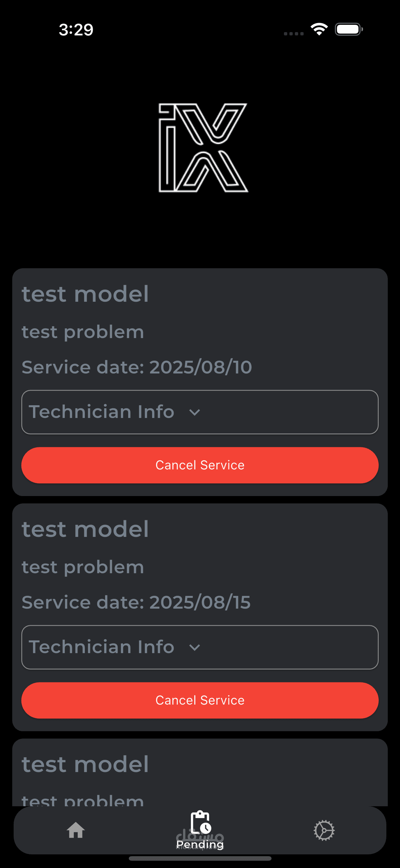Open settings via the gear icon
400x868 pixels.
click(324, 830)
